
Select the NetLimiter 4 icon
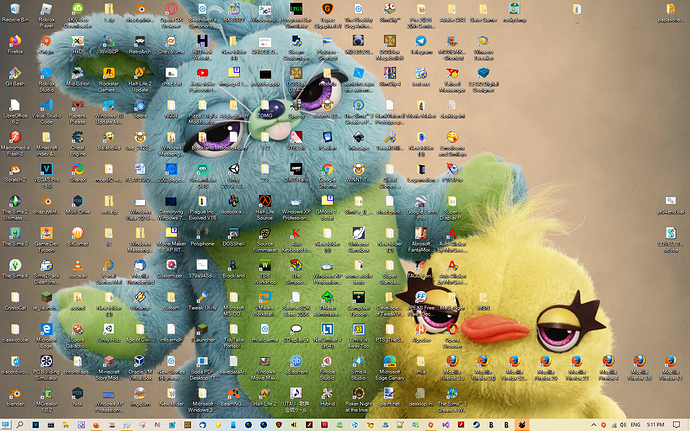(x=327, y=337)
